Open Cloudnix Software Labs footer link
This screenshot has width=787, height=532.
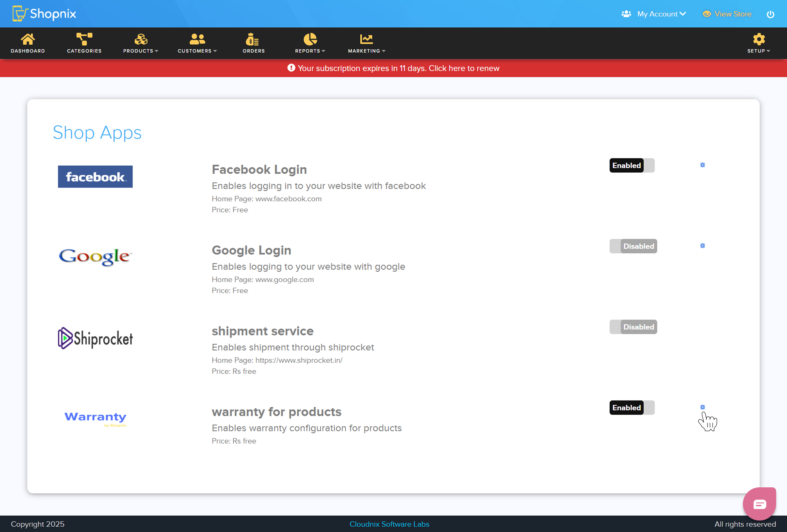tap(389, 524)
